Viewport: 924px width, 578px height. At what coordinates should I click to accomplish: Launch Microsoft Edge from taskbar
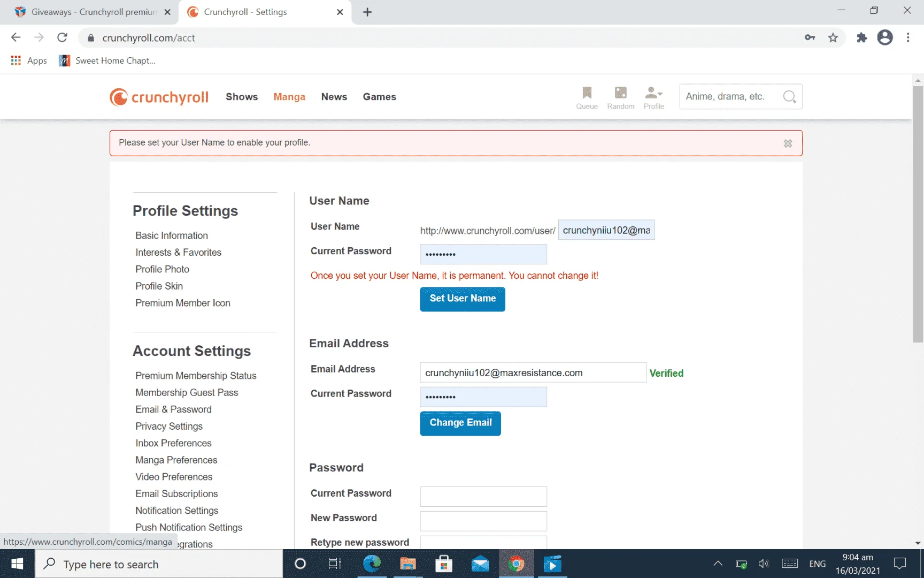(372, 564)
